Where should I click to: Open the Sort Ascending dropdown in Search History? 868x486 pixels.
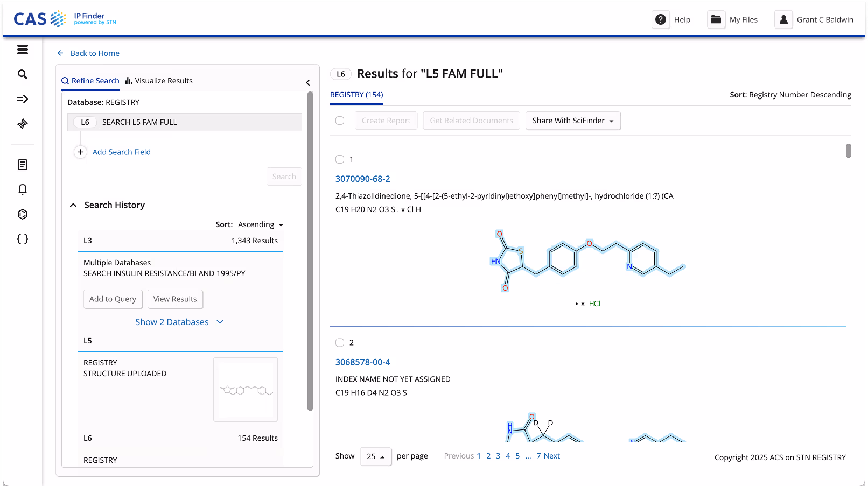[x=260, y=224]
